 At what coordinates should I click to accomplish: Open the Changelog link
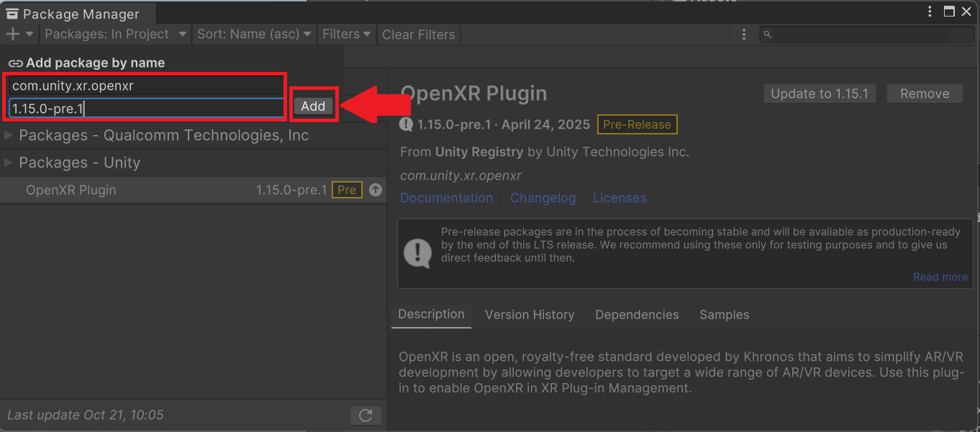click(x=543, y=198)
